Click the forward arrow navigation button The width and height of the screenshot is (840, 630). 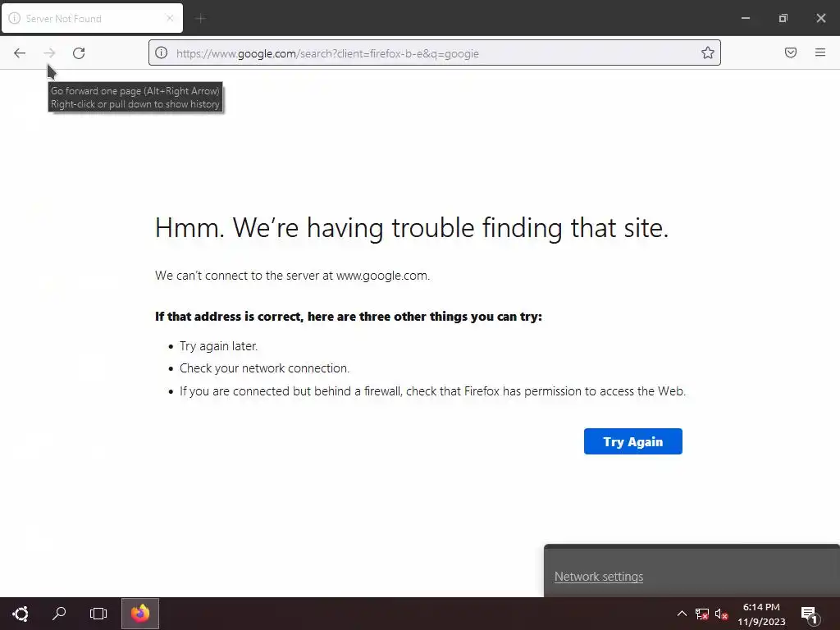pos(49,53)
